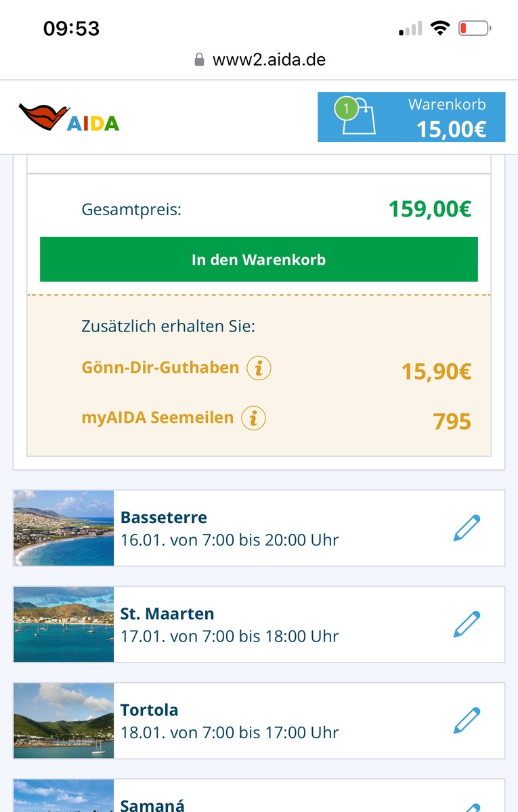Tap the myAIDA Seemeilen label
This screenshot has width=518, height=812.
click(158, 418)
